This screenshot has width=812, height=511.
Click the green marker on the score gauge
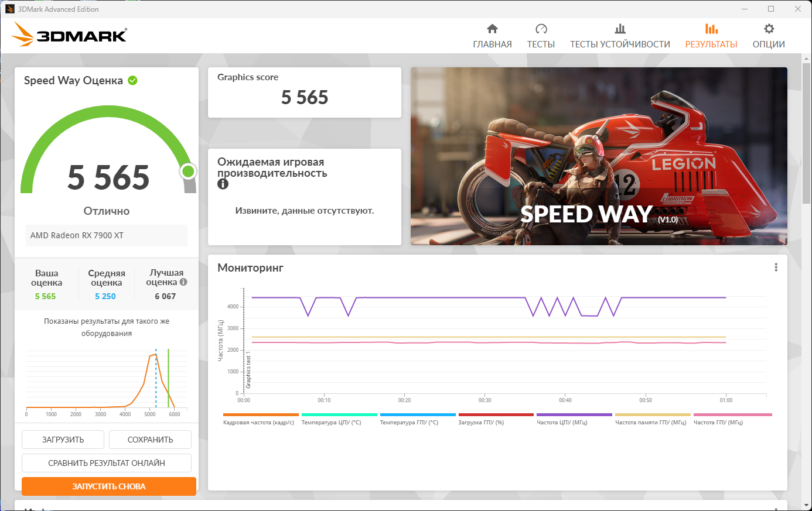click(188, 171)
